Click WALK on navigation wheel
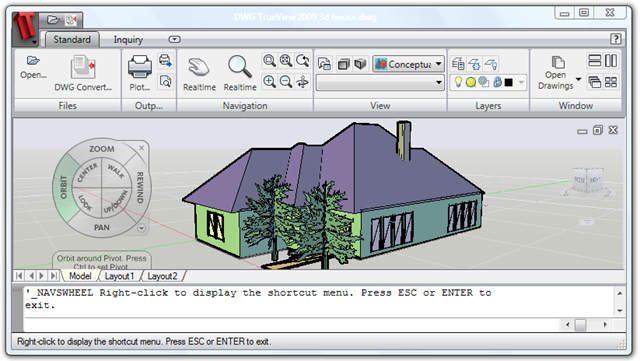Screen dimensions: 640x361 (x=116, y=171)
